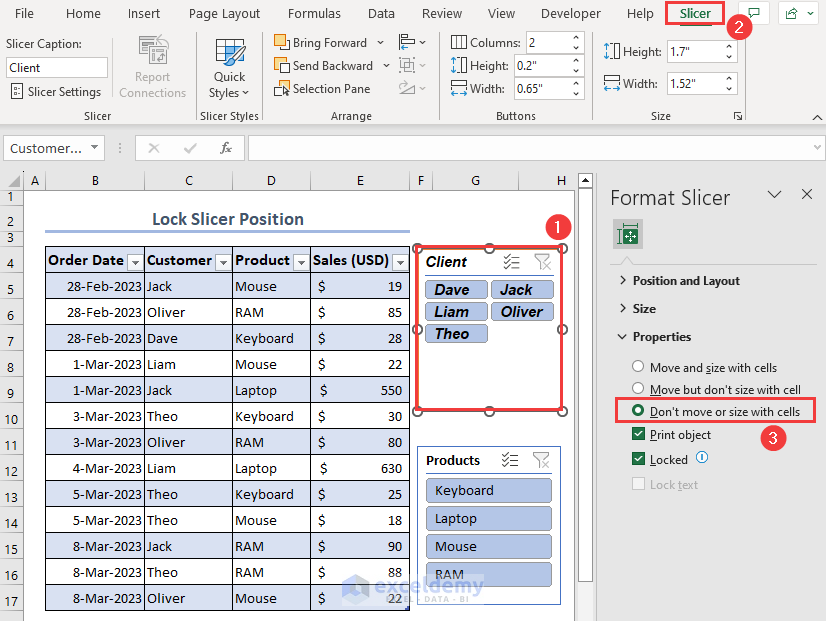Click the Locked info icon

click(x=702, y=457)
